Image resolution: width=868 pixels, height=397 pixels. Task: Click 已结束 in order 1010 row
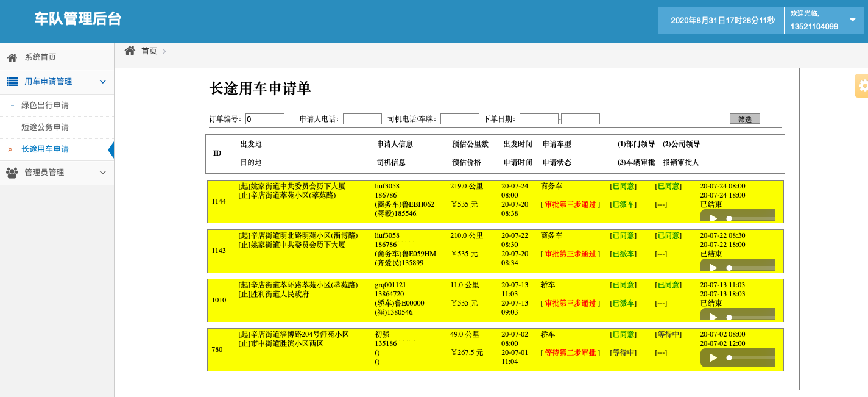[711, 303]
